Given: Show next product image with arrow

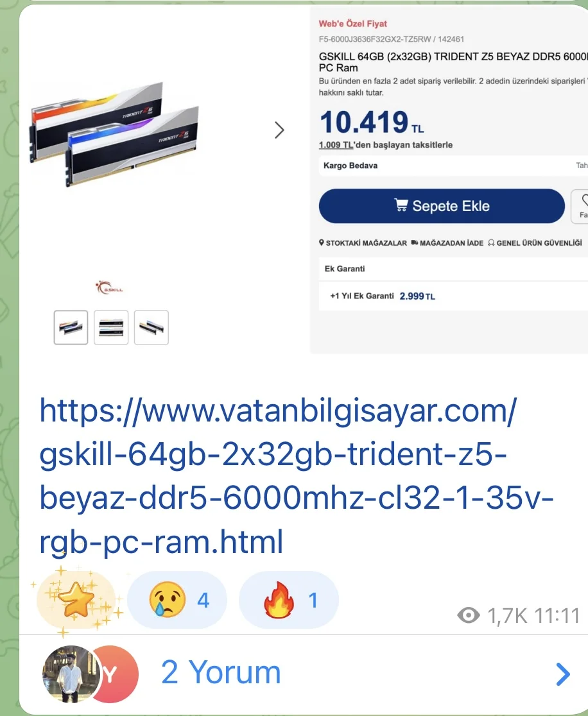Looking at the screenshot, I should pyautogui.click(x=279, y=130).
